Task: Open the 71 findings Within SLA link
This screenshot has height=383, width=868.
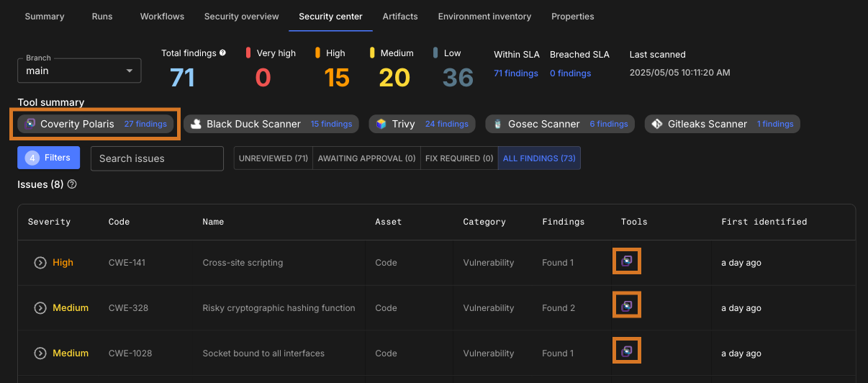Action: (516, 73)
